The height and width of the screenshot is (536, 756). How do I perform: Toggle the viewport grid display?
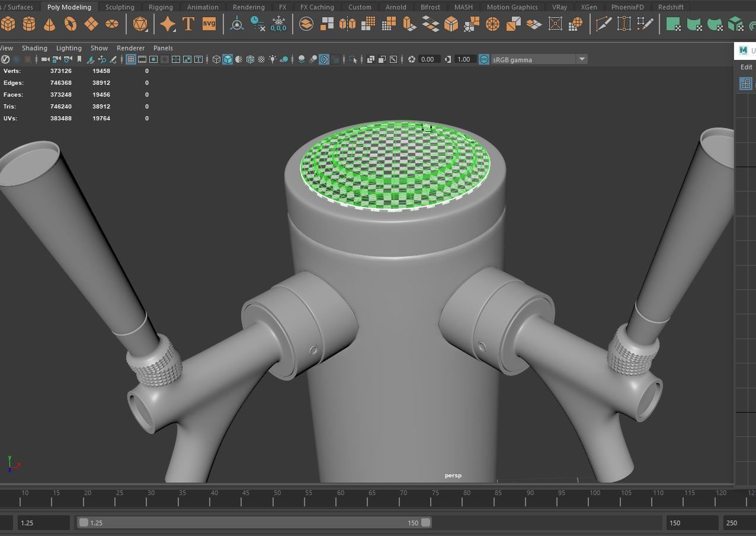tap(131, 59)
